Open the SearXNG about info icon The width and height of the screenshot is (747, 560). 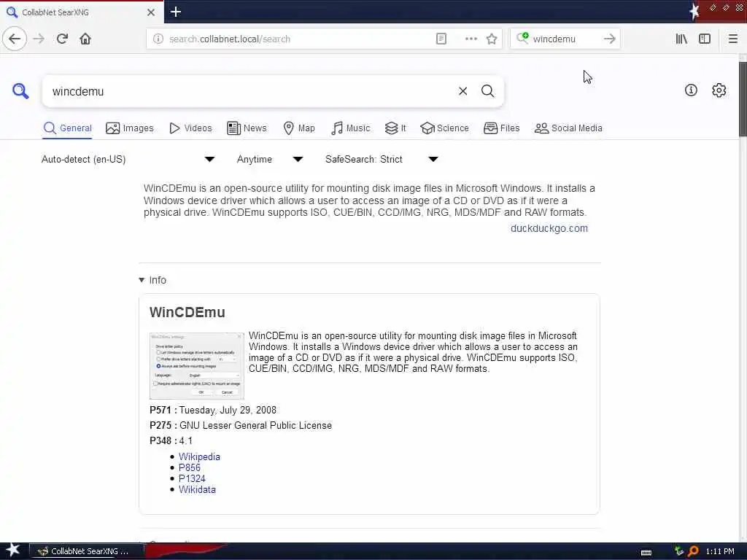click(x=691, y=90)
